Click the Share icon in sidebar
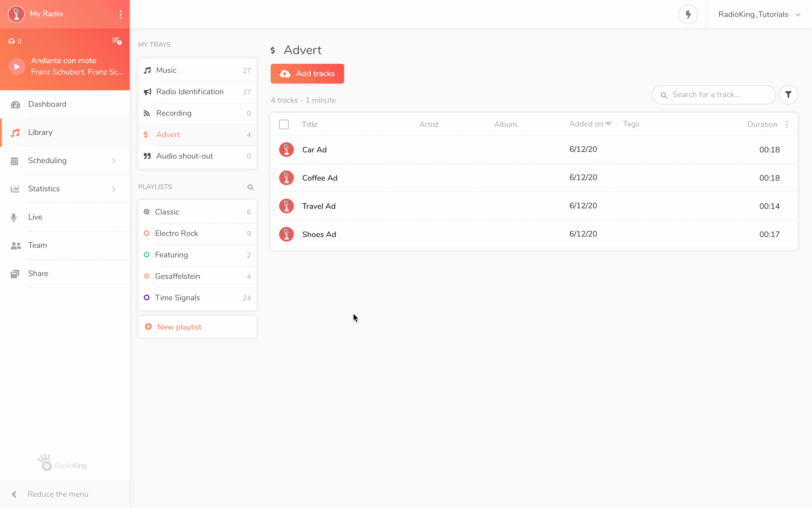The height and width of the screenshot is (508, 812). 15,274
